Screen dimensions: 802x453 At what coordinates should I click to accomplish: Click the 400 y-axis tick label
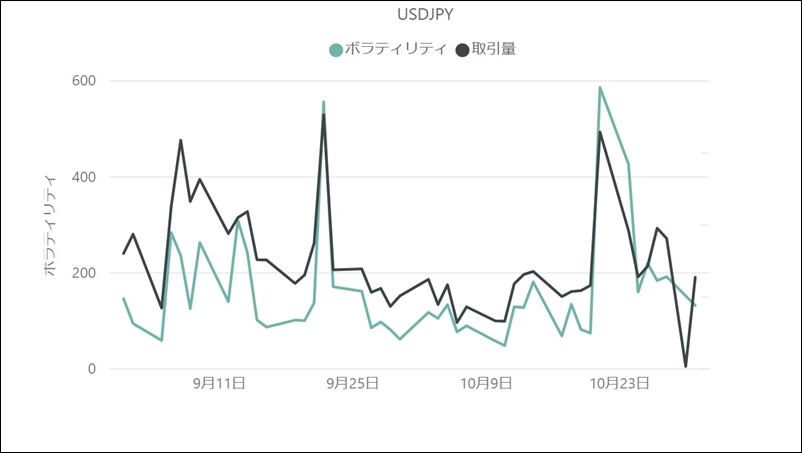(84, 177)
